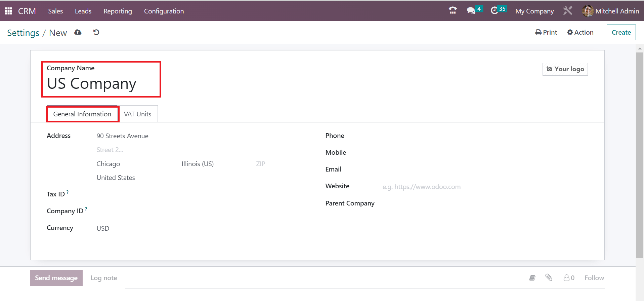Screen dimensions: 644x301
Task: Click the vertical scrollbar thumb
Action: [x=640, y=155]
